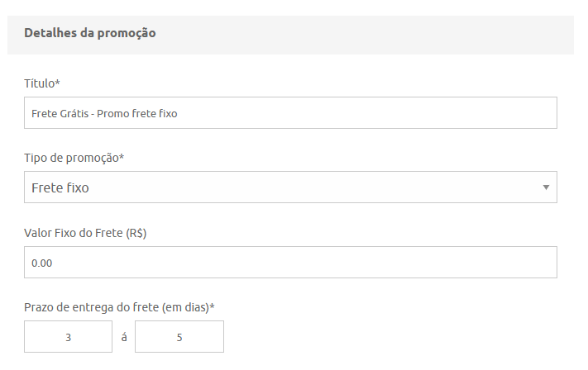
Task: Click the "Detalhes da promoção" section heading
Action: [90, 33]
